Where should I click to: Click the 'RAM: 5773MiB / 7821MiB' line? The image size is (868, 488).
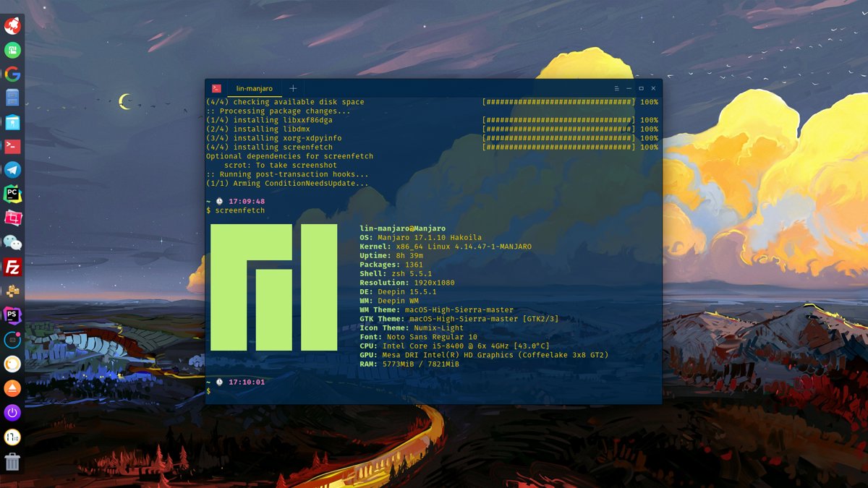pyautogui.click(x=409, y=364)
